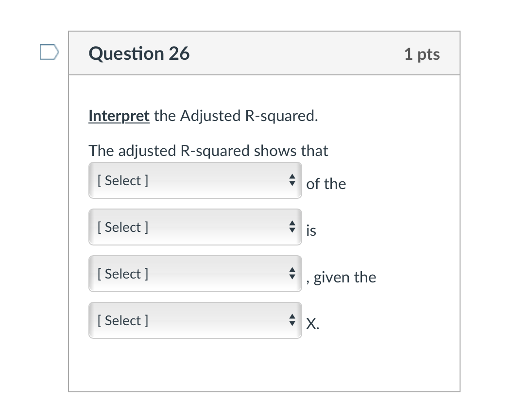Click the stepper arrows on the second dropdown
513x420 pixels.
[x=292, y=227]
